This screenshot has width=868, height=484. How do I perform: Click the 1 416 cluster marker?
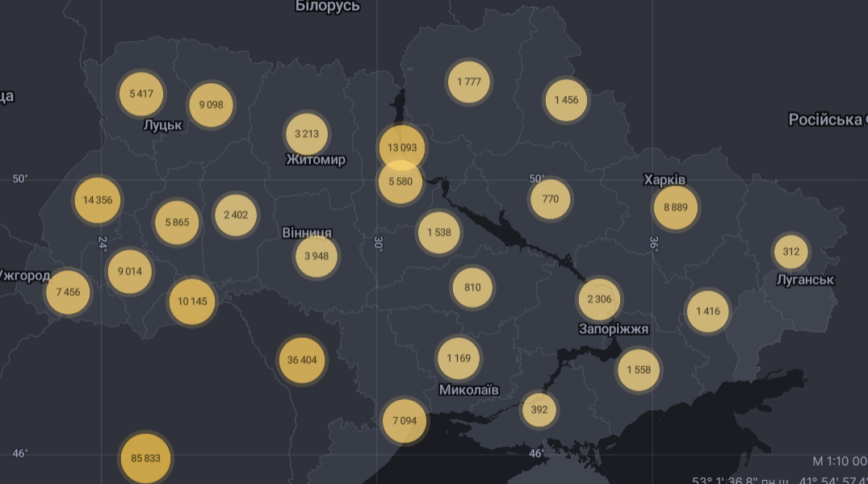tap(707, 311)
